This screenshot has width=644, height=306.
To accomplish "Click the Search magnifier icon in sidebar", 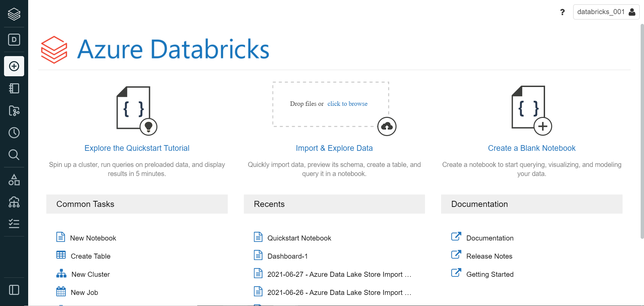I will (x=14, y=155).
